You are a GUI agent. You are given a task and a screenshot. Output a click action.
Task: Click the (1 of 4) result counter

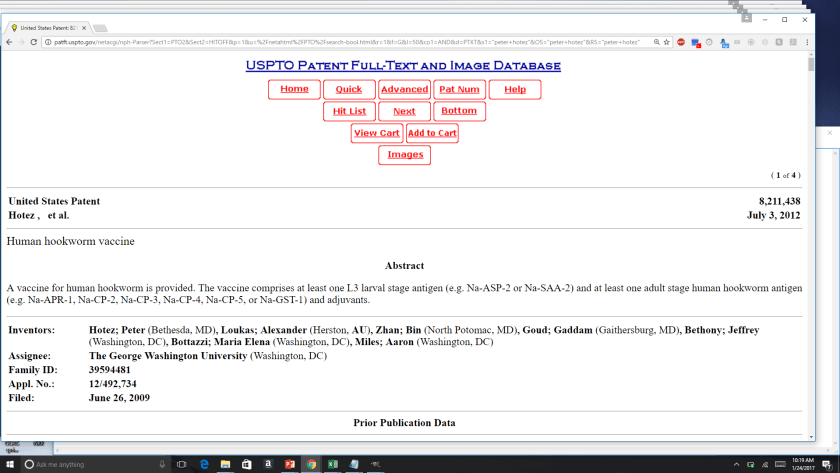coord(786,175)
